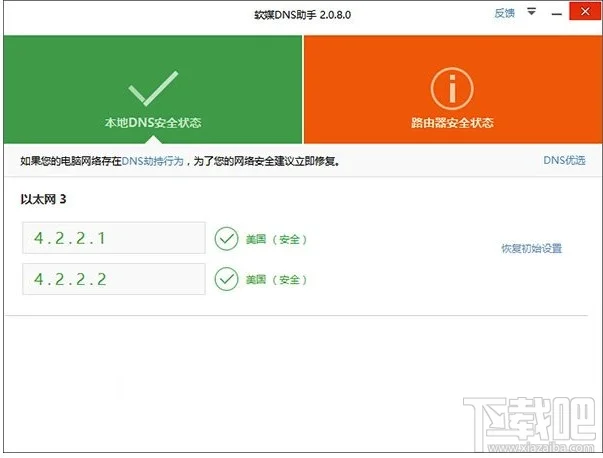Click the green checkmark status icon
This screenshot has width=603, height=458.
point(153,88)
